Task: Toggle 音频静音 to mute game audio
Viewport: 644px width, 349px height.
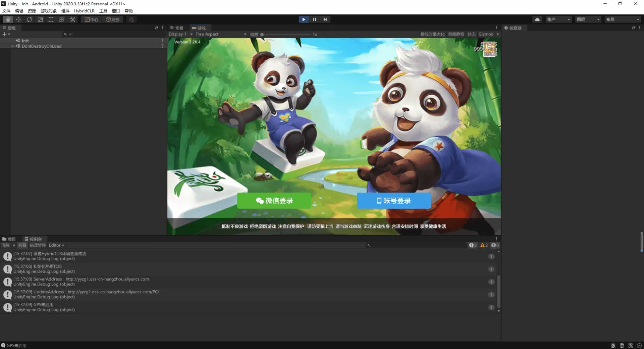Action: pos(456,34)
